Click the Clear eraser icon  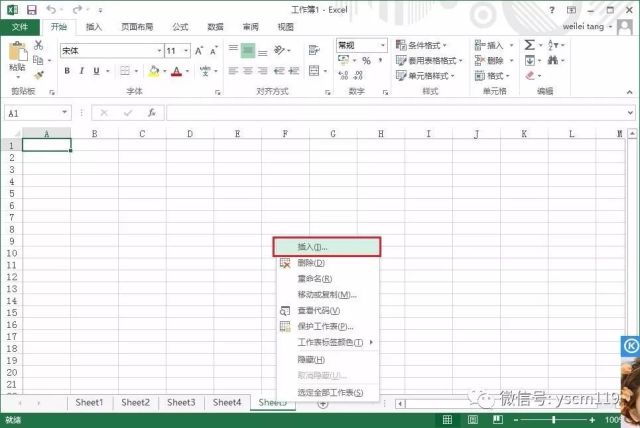530,75
